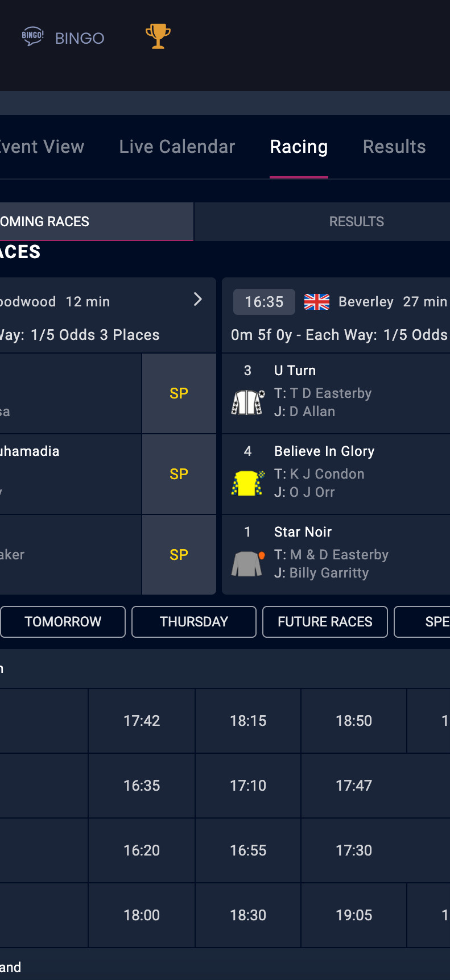Image resolution: width=450 pixels, height=980 pixels.
Task: Select the 19:05 race time
Action: point(354,915)
